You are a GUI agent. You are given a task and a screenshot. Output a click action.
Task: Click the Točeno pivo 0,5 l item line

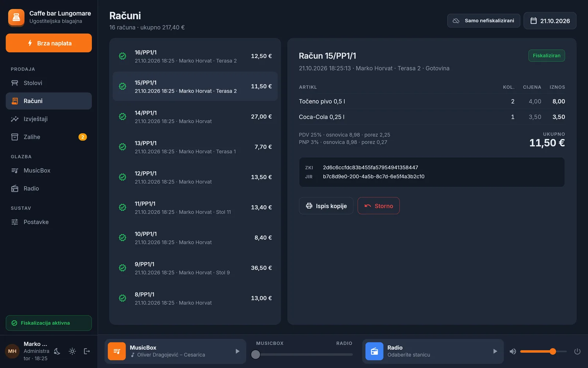[x=432, y=102]
